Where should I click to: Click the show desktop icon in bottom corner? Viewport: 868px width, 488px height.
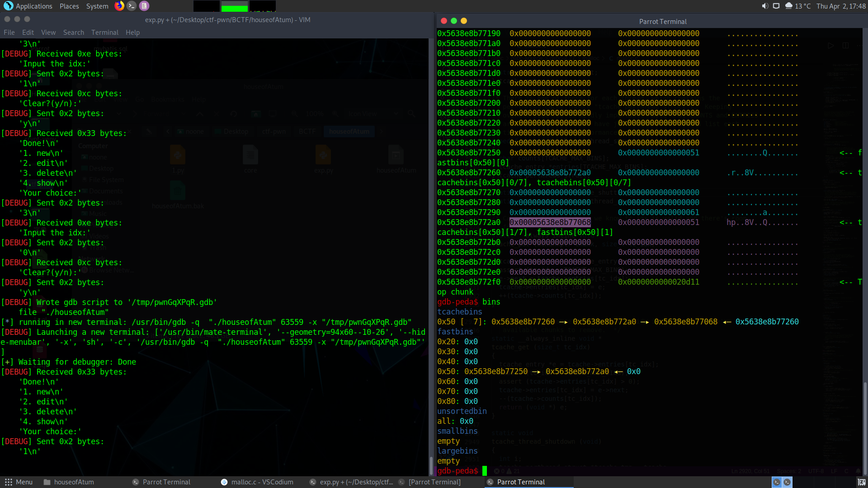(862, 482)
